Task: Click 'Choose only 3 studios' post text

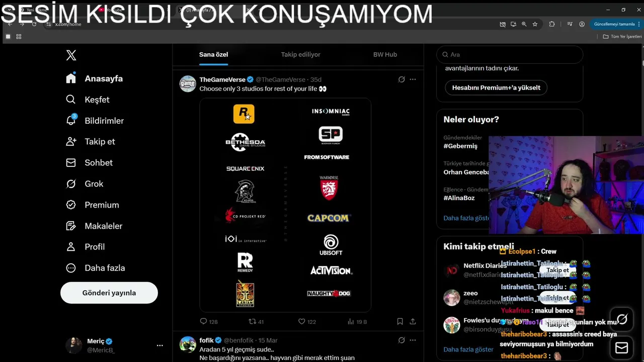Action: click(x=263, y=88)
